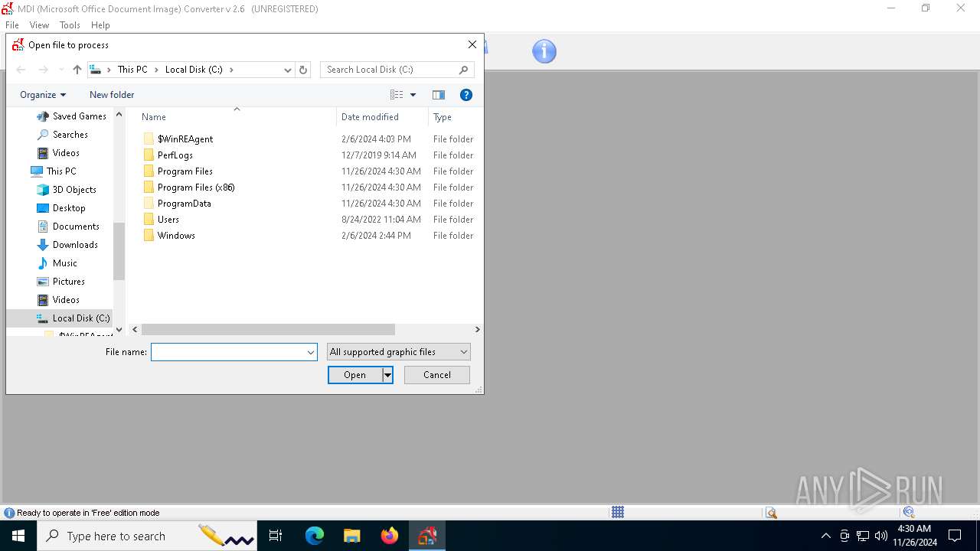Viewport: 980px width, 551px height.
Task: Go back in the file dialog
Action: (21, 70)
